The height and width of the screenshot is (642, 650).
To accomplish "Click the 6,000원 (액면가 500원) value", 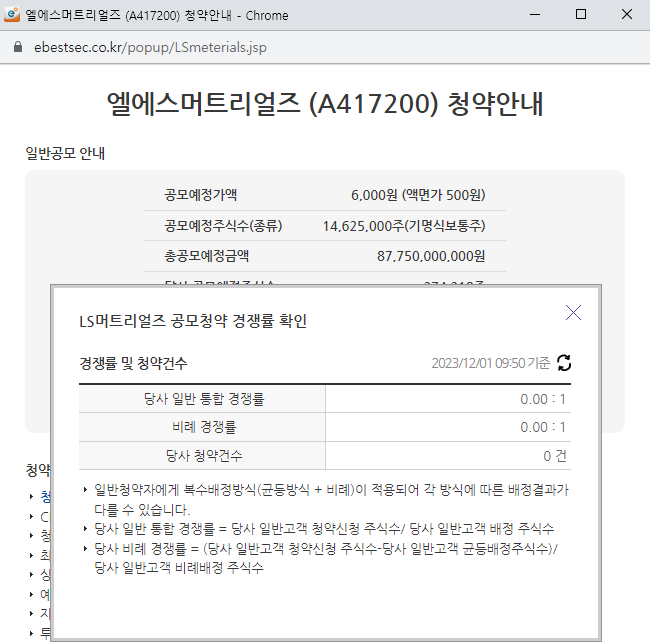I will tap(418, 195).
